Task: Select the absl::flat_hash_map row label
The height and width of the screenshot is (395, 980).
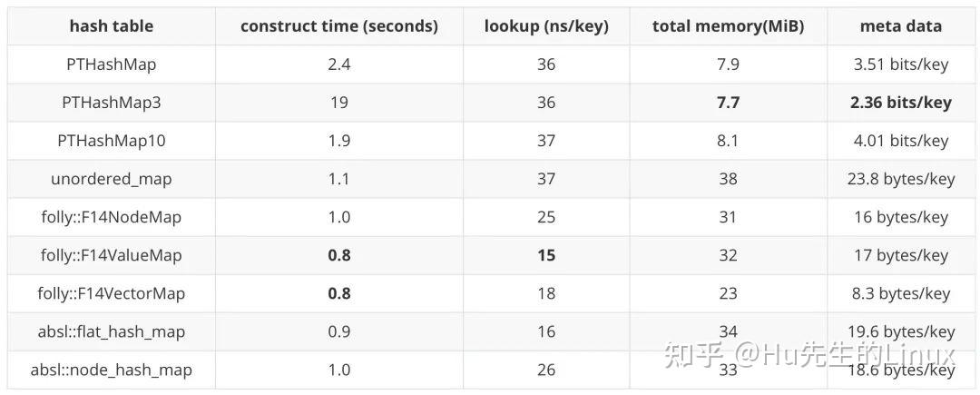Action: pyautogui.click(x=112, y=331)
